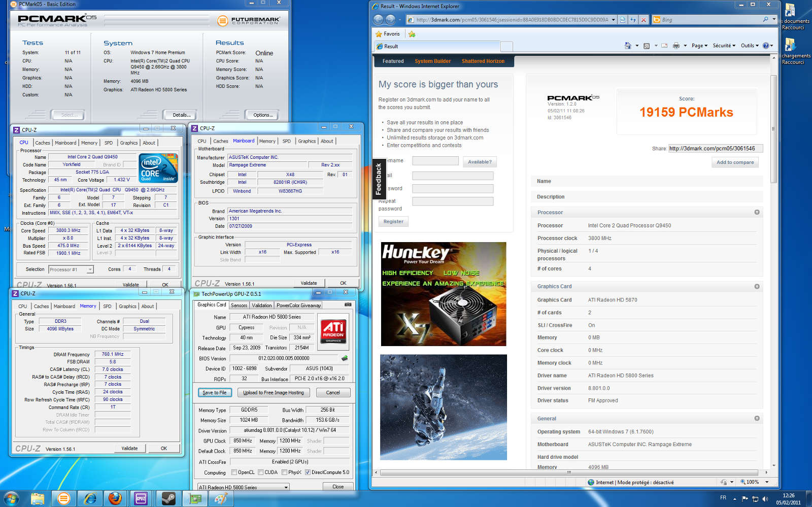Click the IE back navigation arrow
This screenshot has height=507, width=812.
pyautogui.click(x=378, y=20)
